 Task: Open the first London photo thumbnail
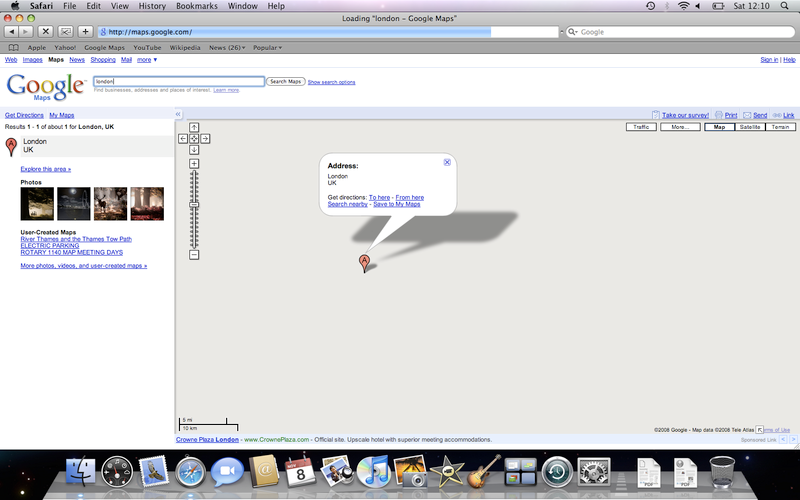(37, 204)
